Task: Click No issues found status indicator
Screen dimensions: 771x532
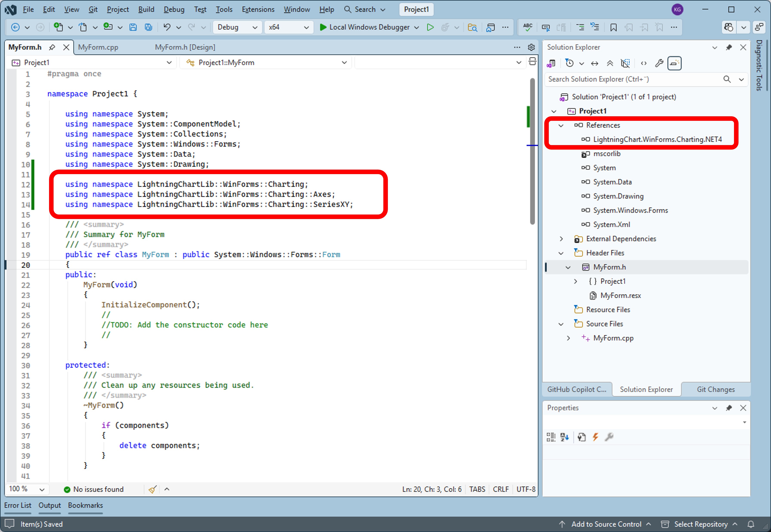Action: (94, 489)
